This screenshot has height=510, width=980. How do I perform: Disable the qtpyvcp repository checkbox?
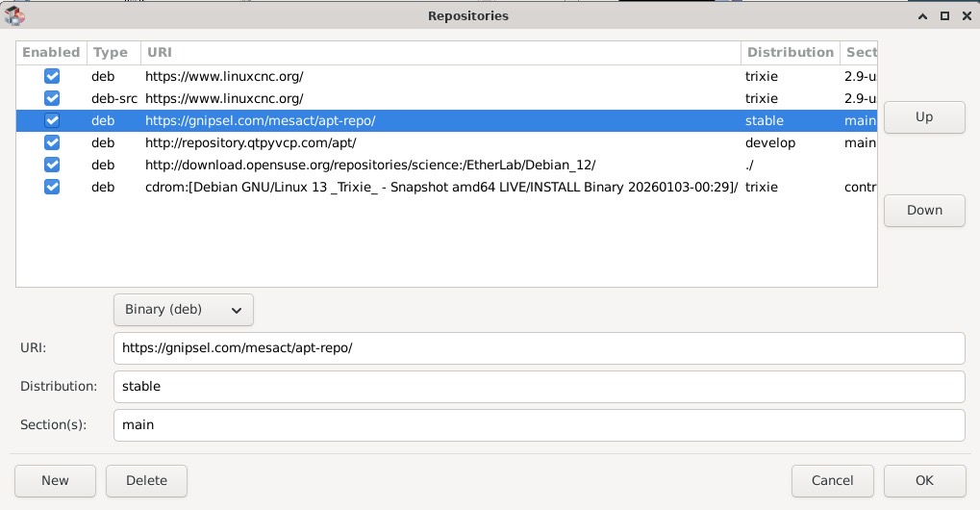[x=52, y=142]
